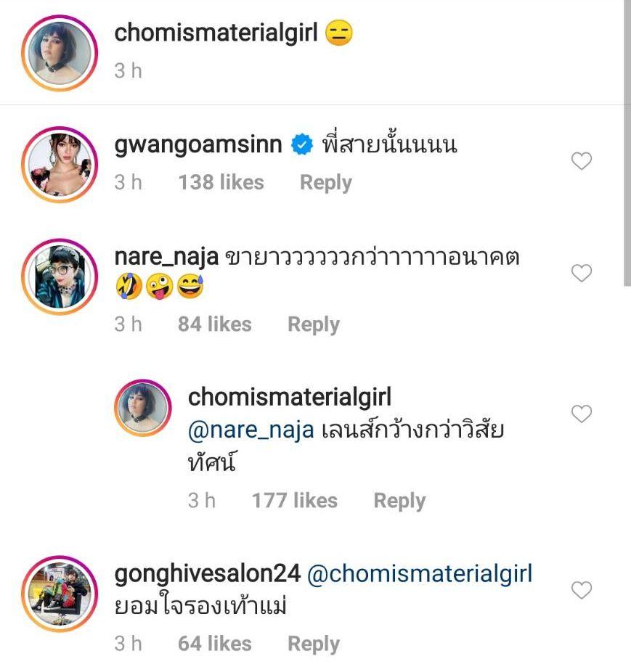This screenshot has height=672, width=631.
Task: Click gwangoamsinn's verified badge icon
Action: (300, 145)
